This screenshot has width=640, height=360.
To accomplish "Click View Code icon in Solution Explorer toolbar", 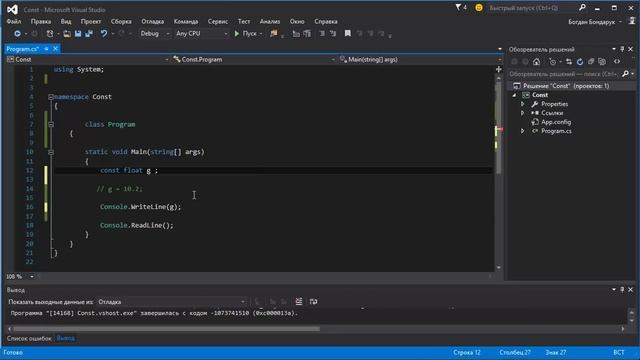I will pyautogui.click(x=617, y=62).
